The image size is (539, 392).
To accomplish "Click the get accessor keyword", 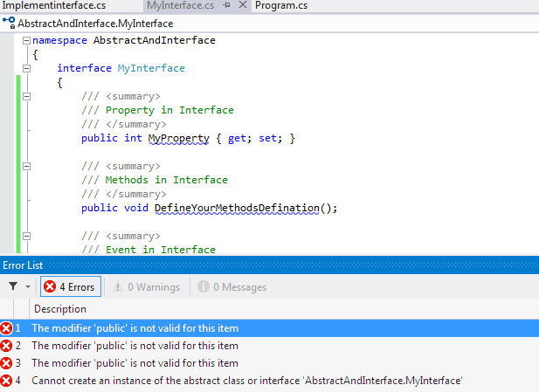I will (x=239, y=139).
